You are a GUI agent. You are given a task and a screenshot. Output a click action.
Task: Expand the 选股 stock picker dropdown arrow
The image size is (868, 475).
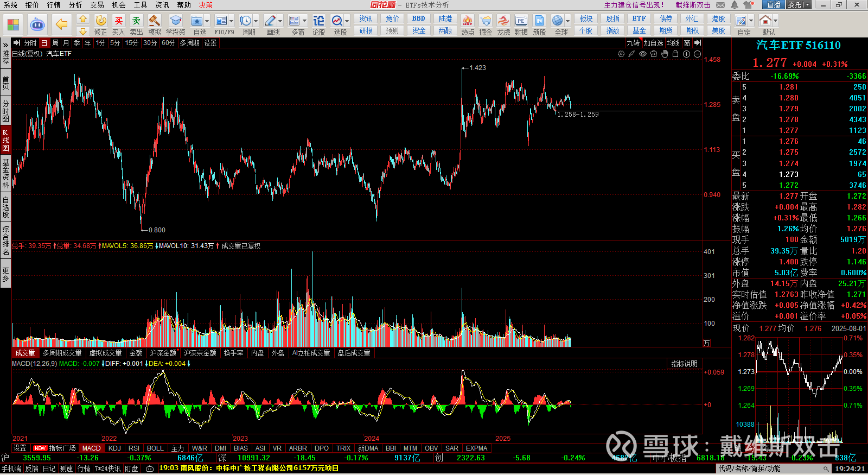click(347, 21)
